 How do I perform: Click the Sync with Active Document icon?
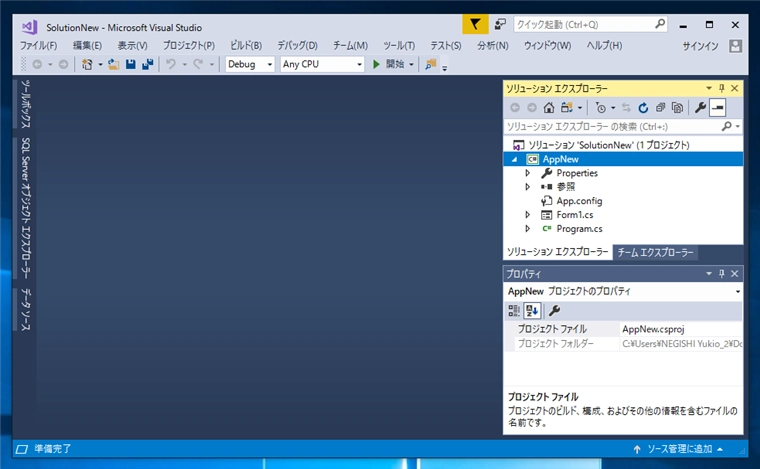click(x=626, y=108)
